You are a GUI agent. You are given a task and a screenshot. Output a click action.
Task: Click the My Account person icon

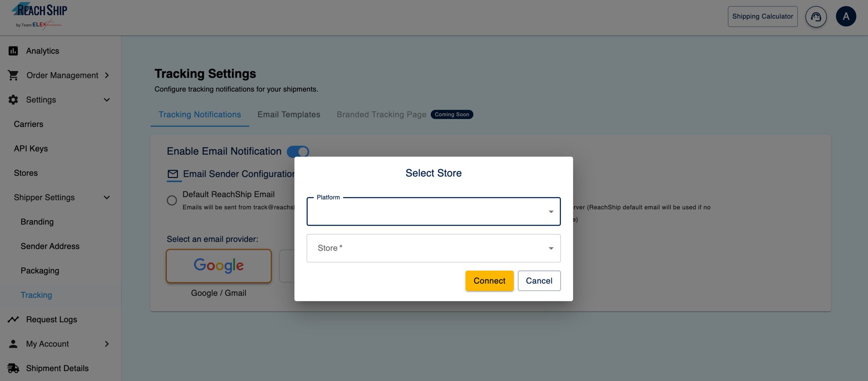(13, 344)
